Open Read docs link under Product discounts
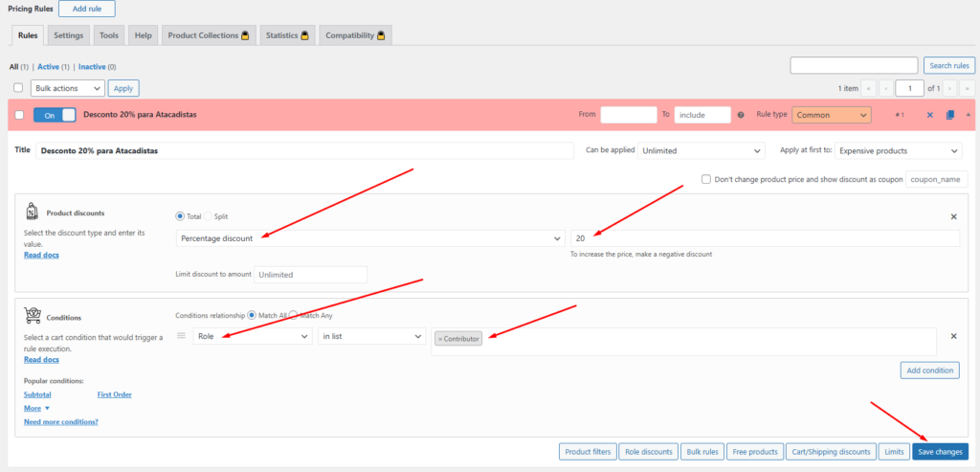Screen dimensions: 980x472 click(41, 255)
